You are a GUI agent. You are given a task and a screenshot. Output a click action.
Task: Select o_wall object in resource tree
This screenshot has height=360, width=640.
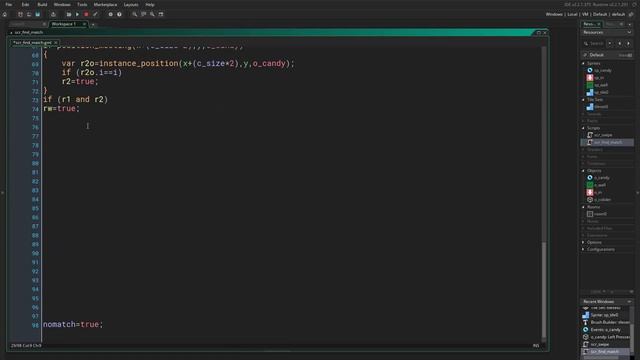(600, 185)
